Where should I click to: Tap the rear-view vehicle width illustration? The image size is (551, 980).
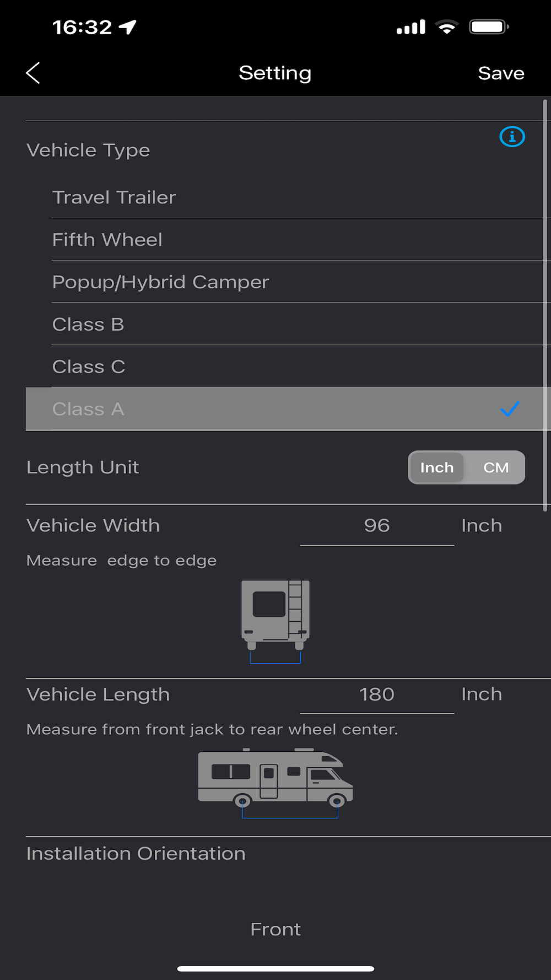tap(275, 620)
